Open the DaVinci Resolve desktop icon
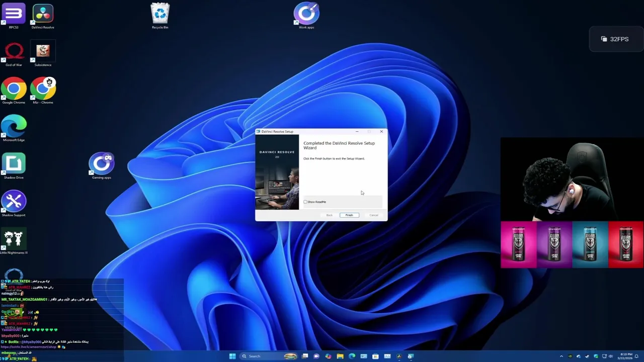 point(43,16)
